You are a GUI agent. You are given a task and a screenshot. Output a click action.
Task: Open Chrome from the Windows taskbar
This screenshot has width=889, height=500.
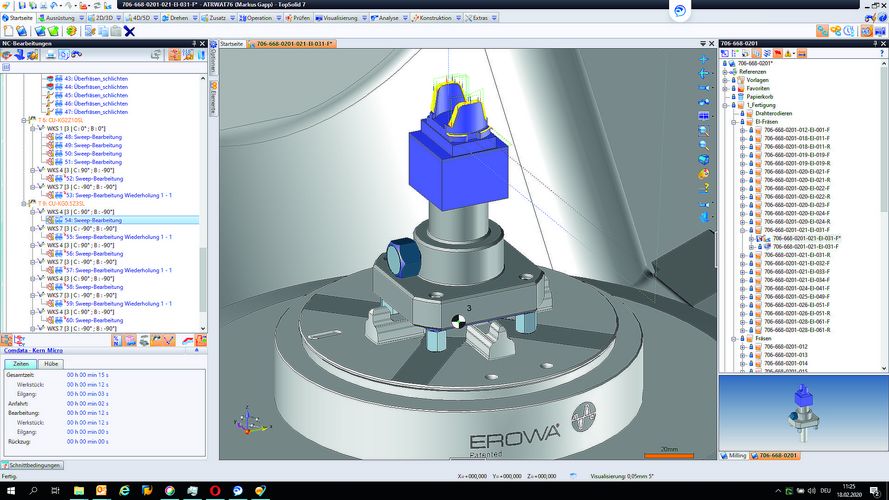[x=170, y=491]
